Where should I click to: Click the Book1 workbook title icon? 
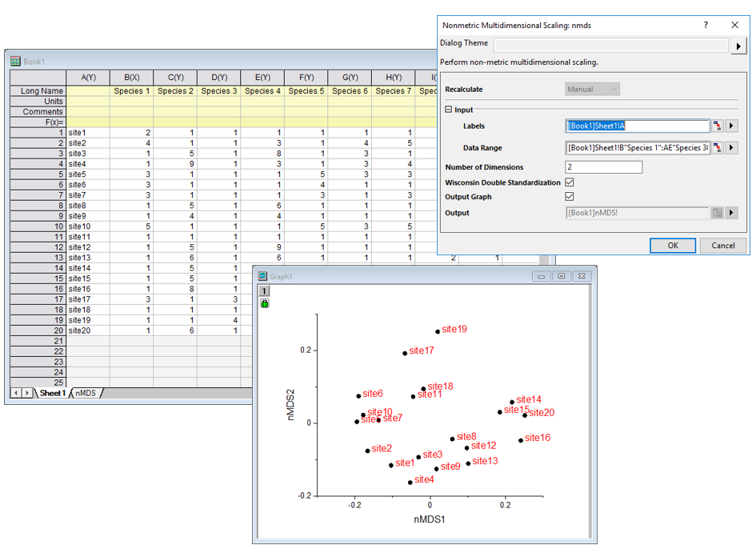coord(15,61)
